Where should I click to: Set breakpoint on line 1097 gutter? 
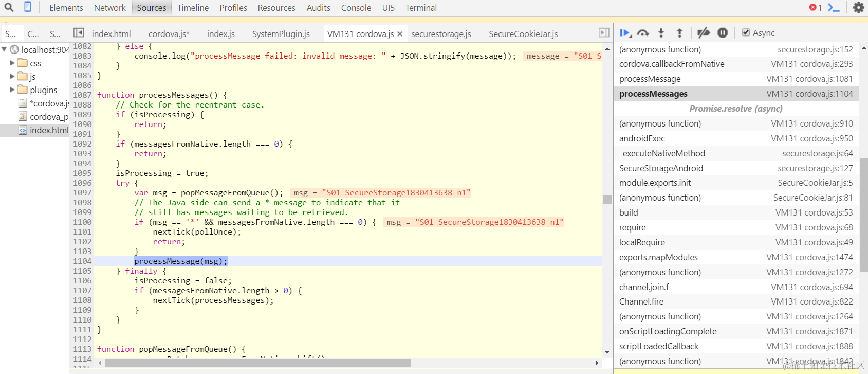82,192
